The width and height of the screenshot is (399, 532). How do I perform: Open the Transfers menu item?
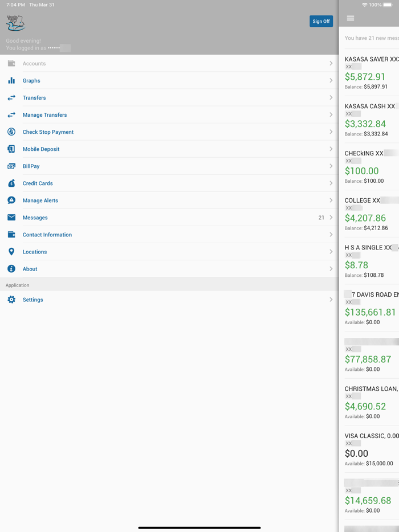[169, 97]
